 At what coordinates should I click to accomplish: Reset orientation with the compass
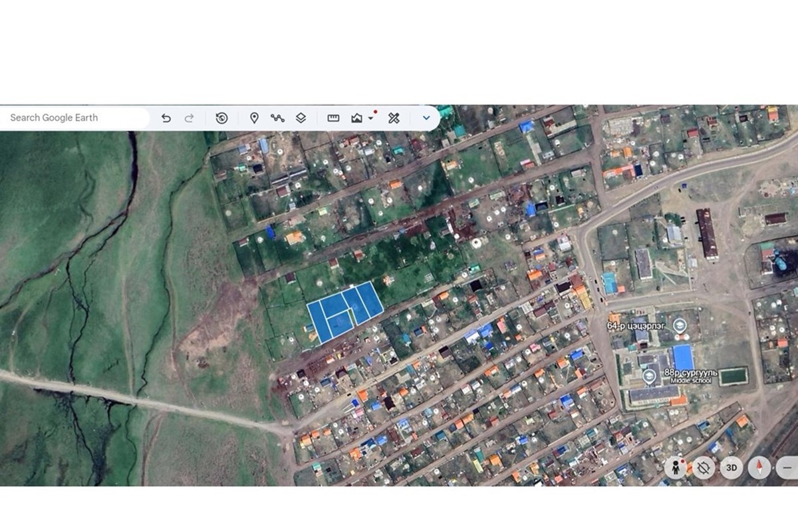(759, 468)
